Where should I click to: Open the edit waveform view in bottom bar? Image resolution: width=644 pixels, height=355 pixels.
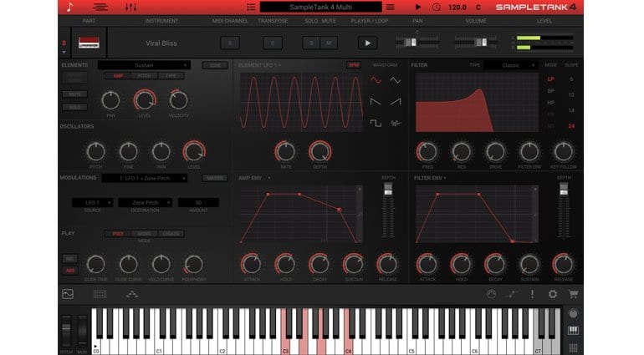point(68,294)
